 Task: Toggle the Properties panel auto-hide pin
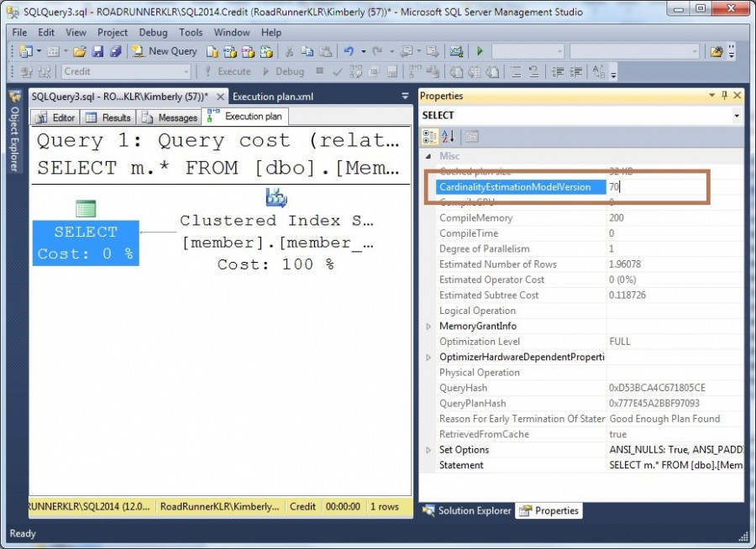(726, 95)
